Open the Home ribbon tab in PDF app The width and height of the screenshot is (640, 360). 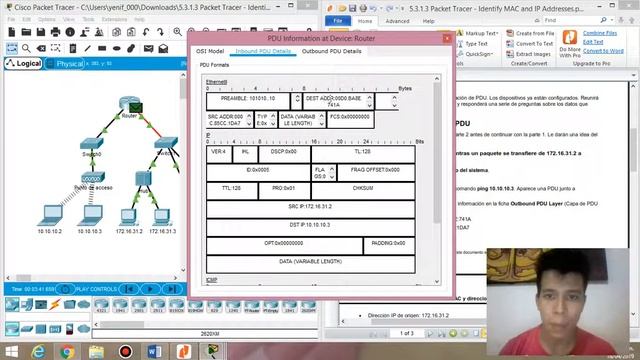[x=364, y=21]
